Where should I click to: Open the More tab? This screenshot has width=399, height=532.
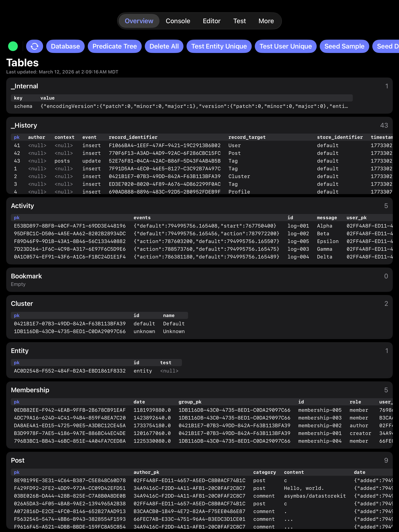tap(266, 21)
